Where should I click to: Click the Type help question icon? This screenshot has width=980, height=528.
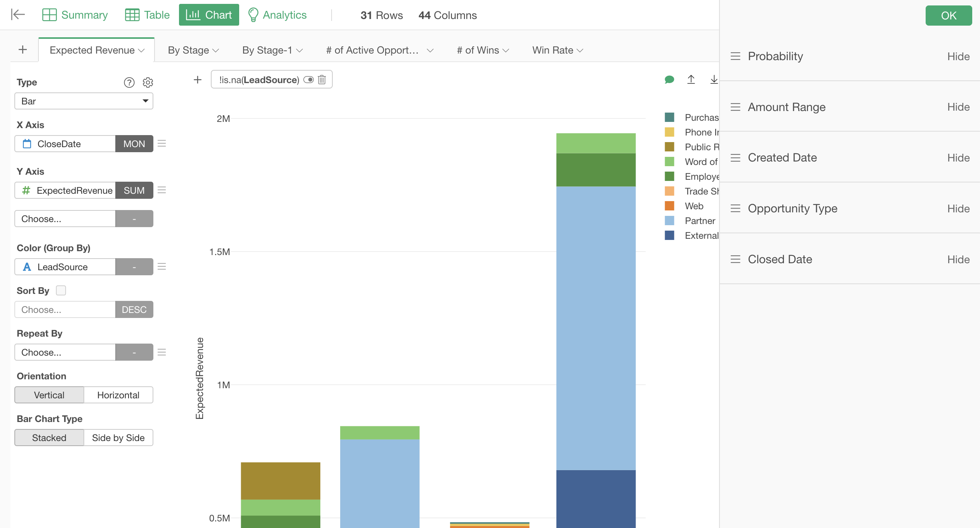[129, 82]
